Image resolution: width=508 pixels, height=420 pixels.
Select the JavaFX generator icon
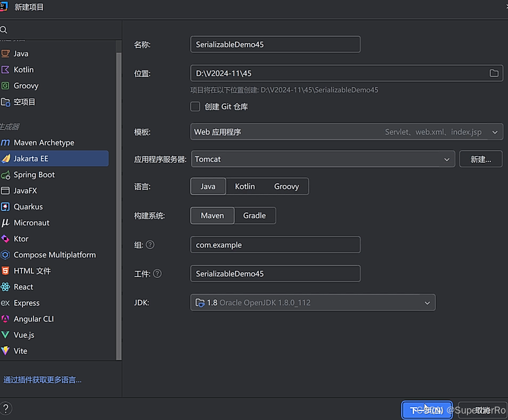point(5,191)
